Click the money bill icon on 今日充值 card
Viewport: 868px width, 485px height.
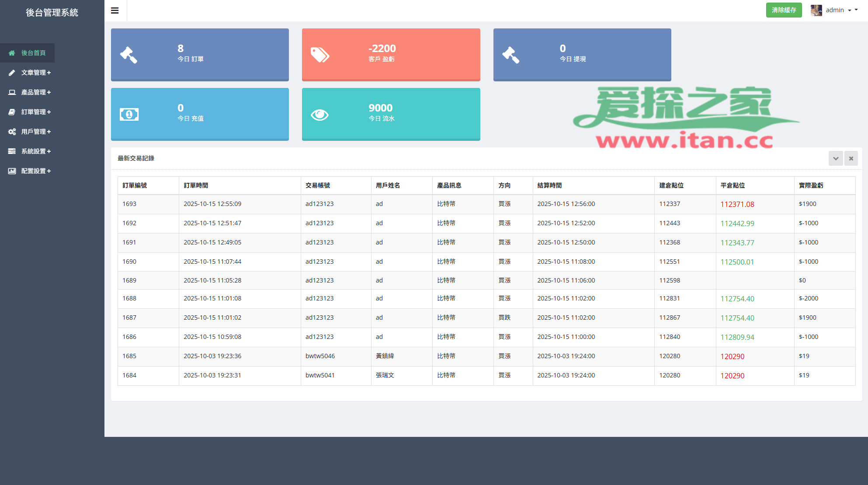tap(129, 115)
